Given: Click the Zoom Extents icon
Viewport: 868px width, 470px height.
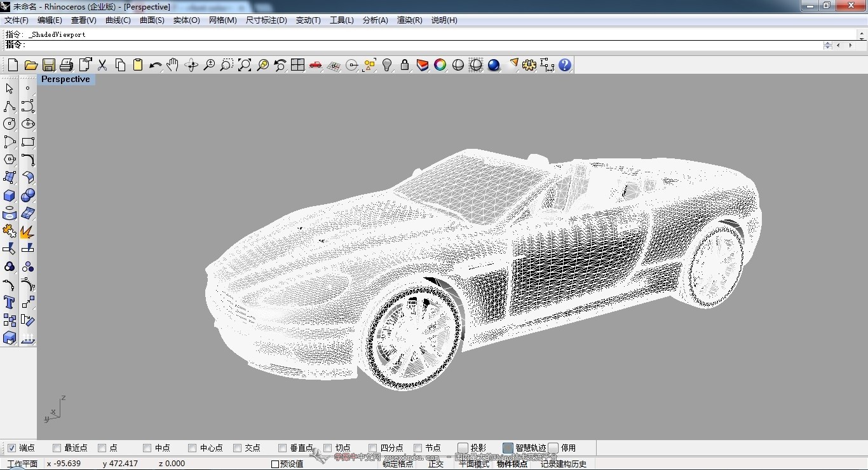Looking at the screenshot, I should [x=244, y=65].
